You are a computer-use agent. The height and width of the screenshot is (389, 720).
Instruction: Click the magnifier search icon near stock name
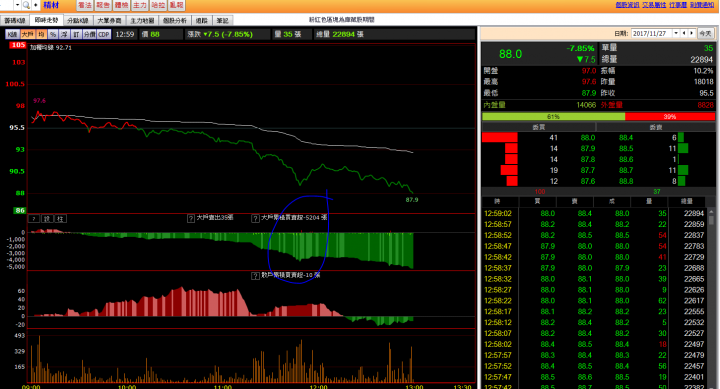pyautogui.click(x=26, y=5)
